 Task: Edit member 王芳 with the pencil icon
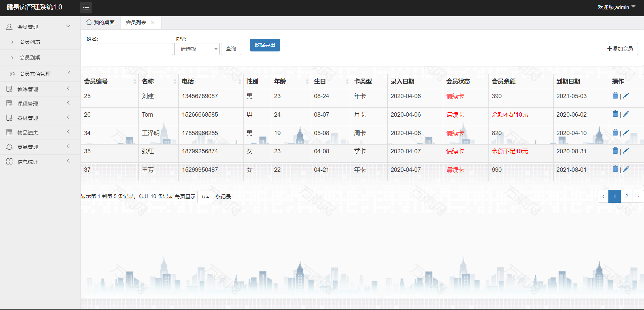pyautogui.click(x=626, y=169)
